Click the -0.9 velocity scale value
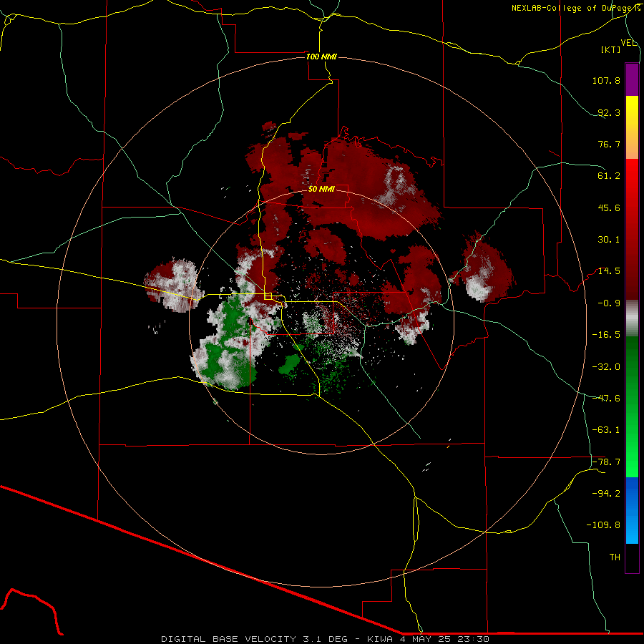The image size is (644, 644). pyautogui.click(x=609, y=303)
